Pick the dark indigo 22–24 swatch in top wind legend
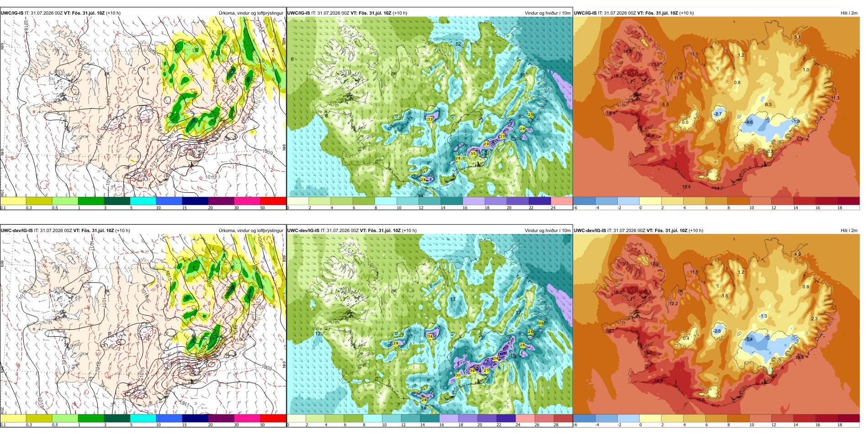This screenshot has height=434, width=868. (x=540, y=201)
